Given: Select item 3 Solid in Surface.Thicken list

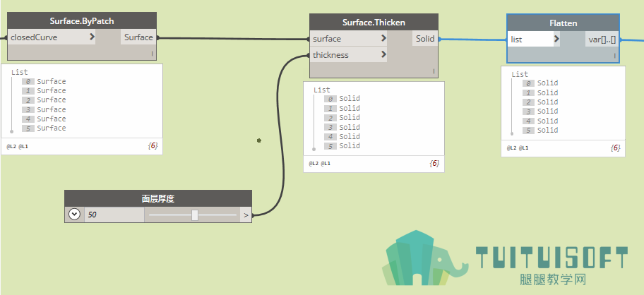Looking at the screenshot, I should [342, 127].
